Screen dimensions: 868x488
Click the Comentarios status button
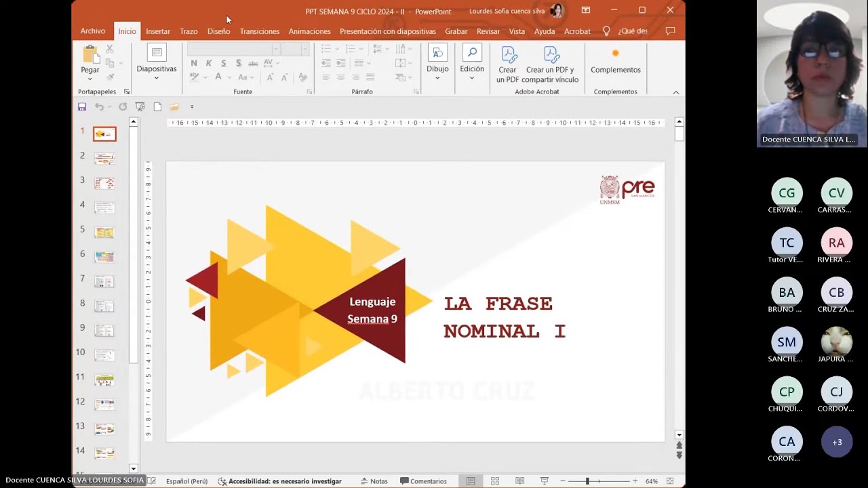click(424, 481)
